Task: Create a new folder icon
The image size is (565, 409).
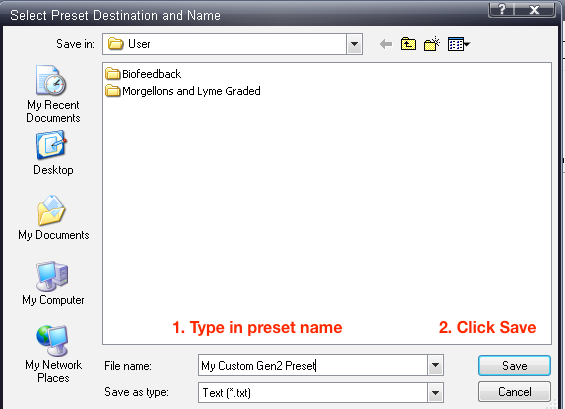Action: click(x=432, y=44)
